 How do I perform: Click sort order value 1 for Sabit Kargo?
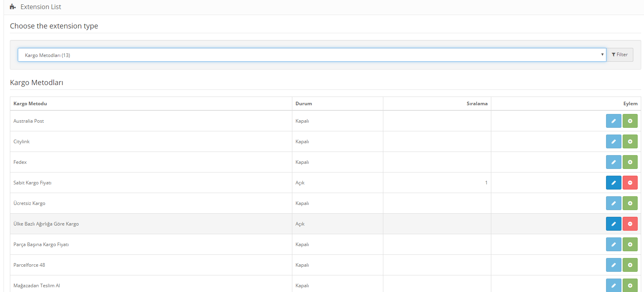point(486,183)
